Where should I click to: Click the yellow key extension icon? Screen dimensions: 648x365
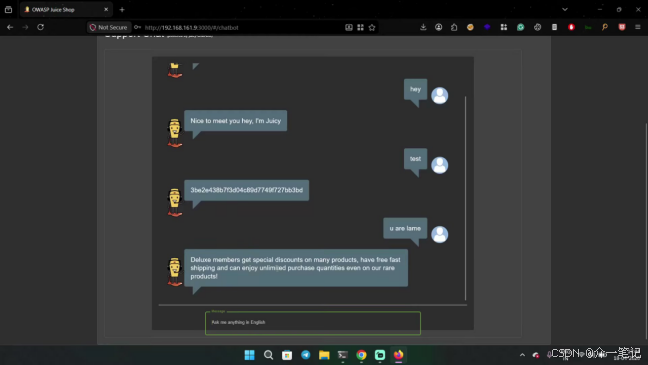coord(605,27)
